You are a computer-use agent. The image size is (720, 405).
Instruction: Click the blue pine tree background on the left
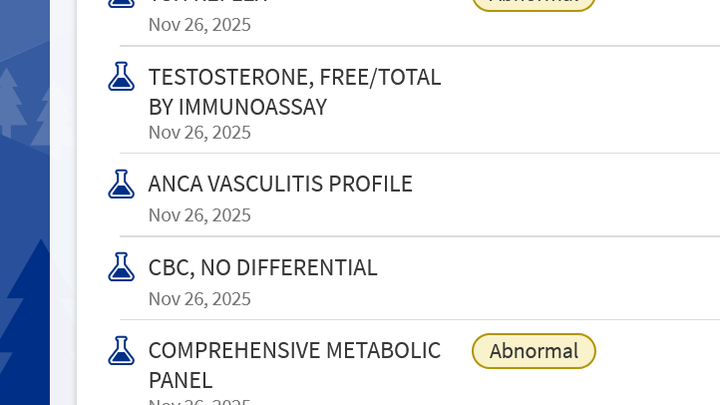[x=25, y=300]
